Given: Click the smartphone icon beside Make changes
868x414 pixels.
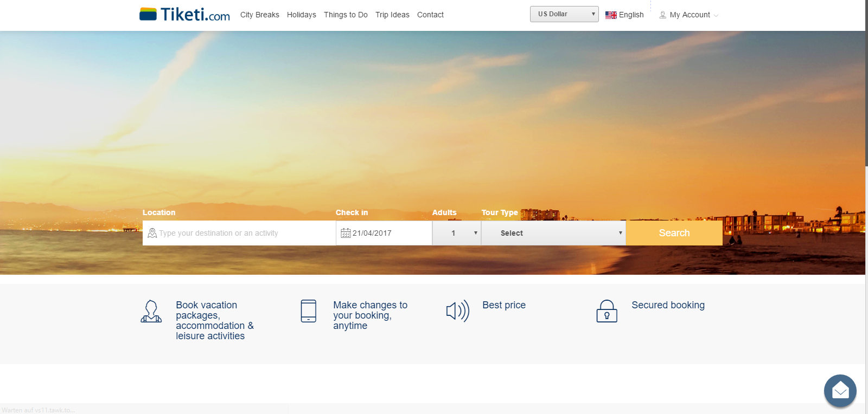Looking at the screenshot, I should coord(309,311).
